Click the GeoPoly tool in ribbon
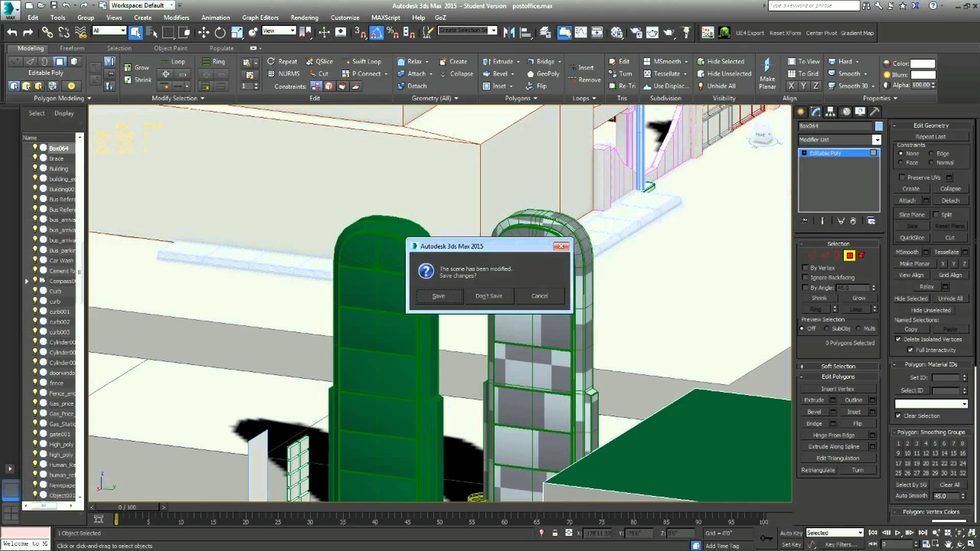This screenshot has width=980, height=551. point(543,73)
